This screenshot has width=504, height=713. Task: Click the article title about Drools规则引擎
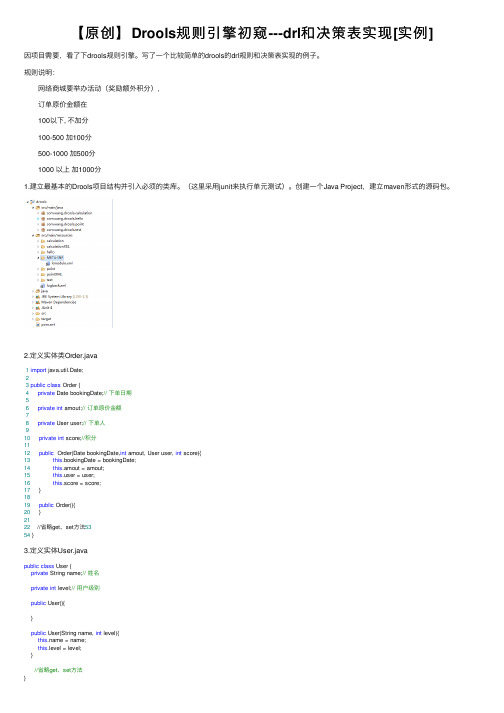pos(252,33)
